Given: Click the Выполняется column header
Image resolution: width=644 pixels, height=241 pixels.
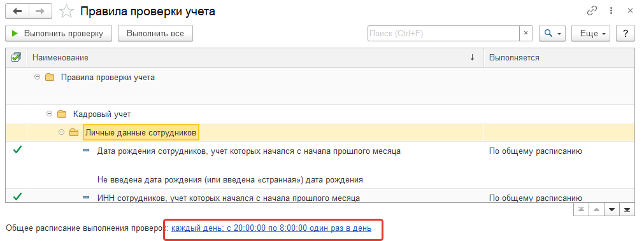Looking at the screenshot, I should [x=559, y=58].
